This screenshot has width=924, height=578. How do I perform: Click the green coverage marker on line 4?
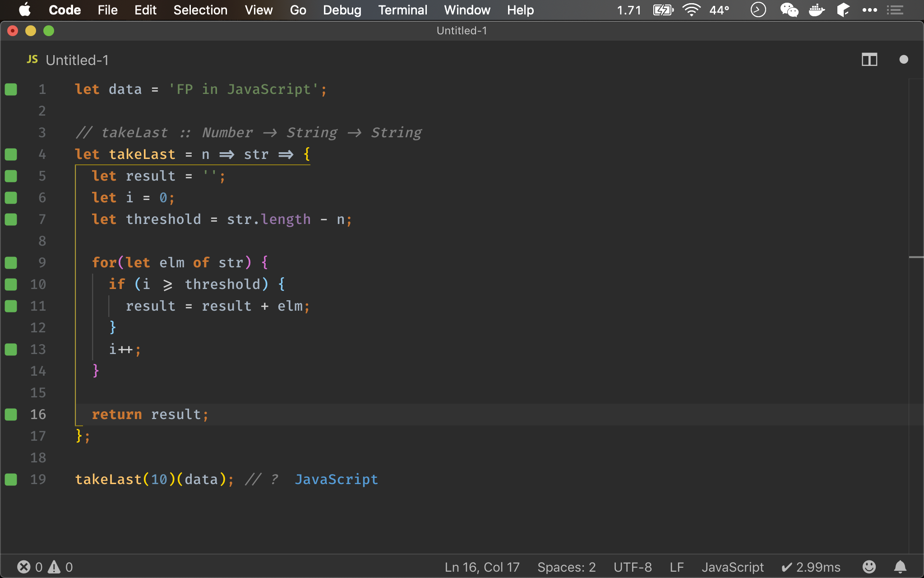coord(11,154)
